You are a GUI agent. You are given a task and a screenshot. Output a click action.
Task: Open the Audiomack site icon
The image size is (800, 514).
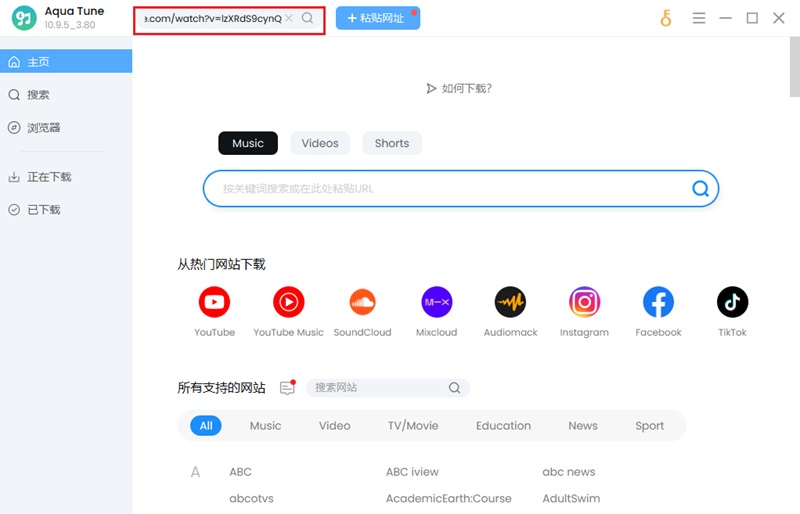510,302
